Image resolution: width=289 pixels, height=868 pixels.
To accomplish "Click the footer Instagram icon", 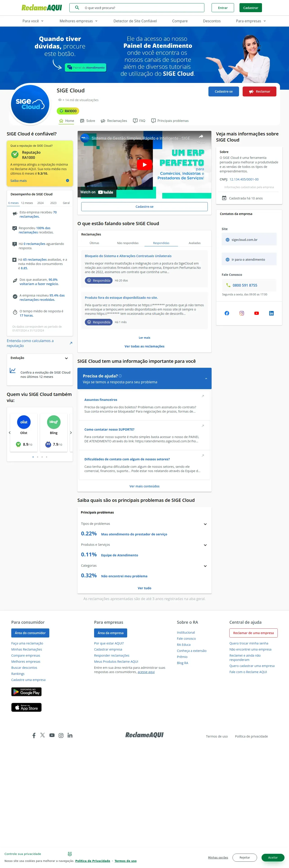I will click(61, 735).
